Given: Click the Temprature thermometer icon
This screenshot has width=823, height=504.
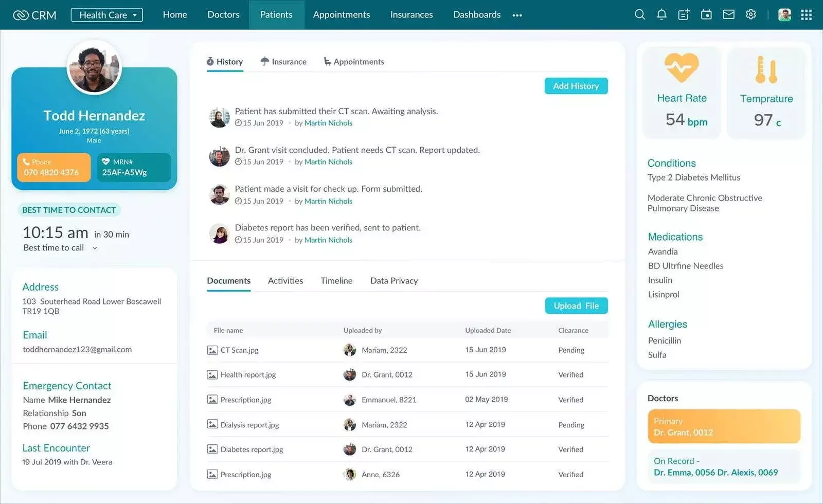Looking at the screenshot, I should tap(766, 69).
